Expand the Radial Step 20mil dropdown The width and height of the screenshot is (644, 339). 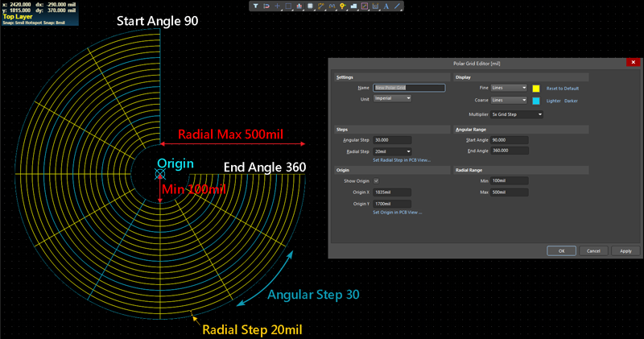tap(392, 151)
